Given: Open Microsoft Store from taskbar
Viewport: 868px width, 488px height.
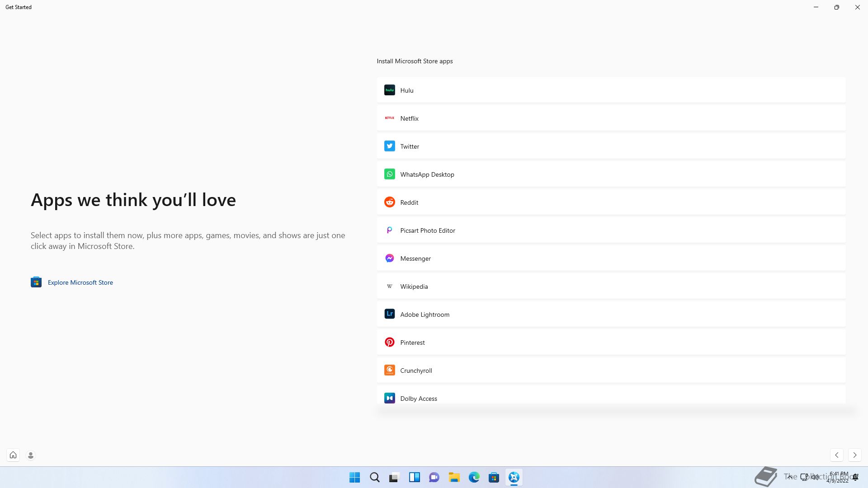Looking at the screenshot, I should point(494,477).
